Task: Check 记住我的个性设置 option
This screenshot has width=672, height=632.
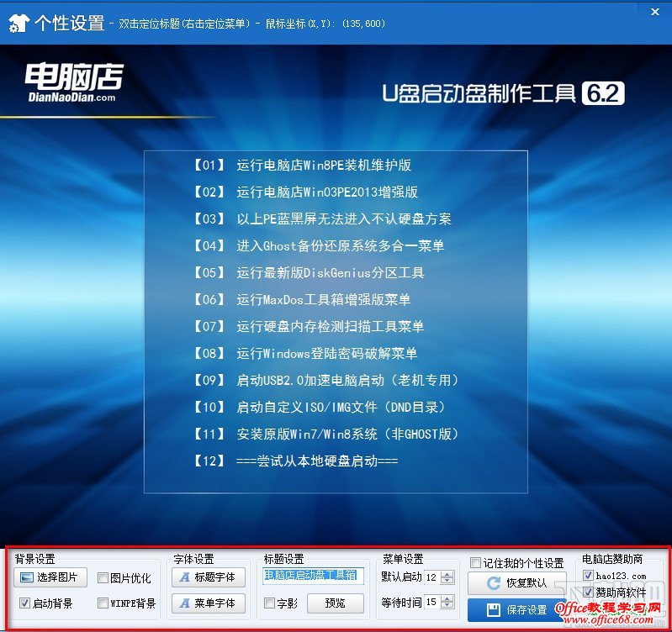Action: point(476,563)
